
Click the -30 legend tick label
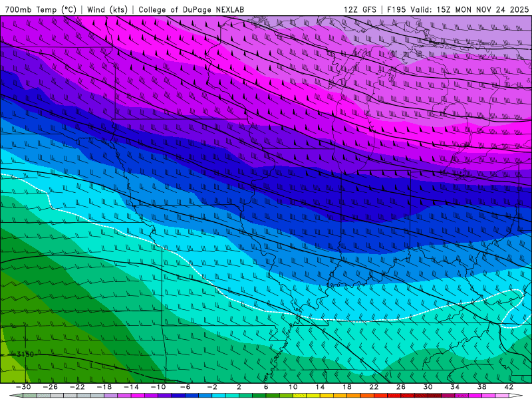coord(23,387)
